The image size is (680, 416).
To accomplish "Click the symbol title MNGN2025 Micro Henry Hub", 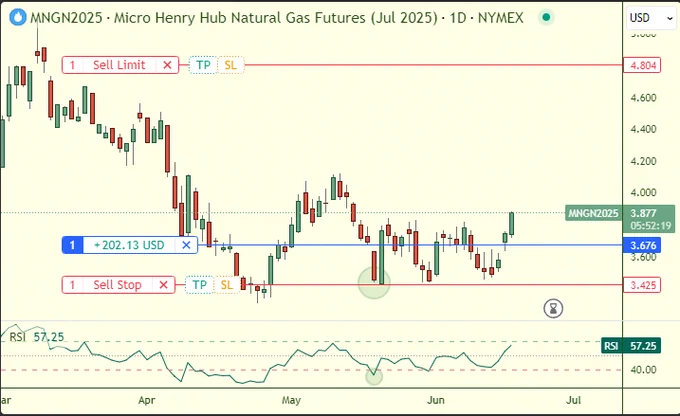I will click(277, 18).
